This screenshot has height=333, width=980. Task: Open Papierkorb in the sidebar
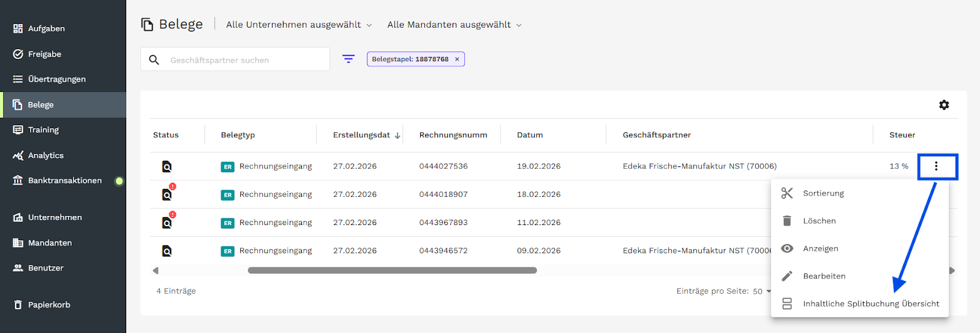click(49, 305)
